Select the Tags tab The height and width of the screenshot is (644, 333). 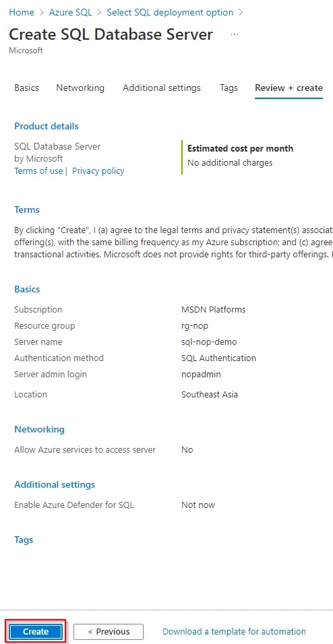click(x=229, y=88)
